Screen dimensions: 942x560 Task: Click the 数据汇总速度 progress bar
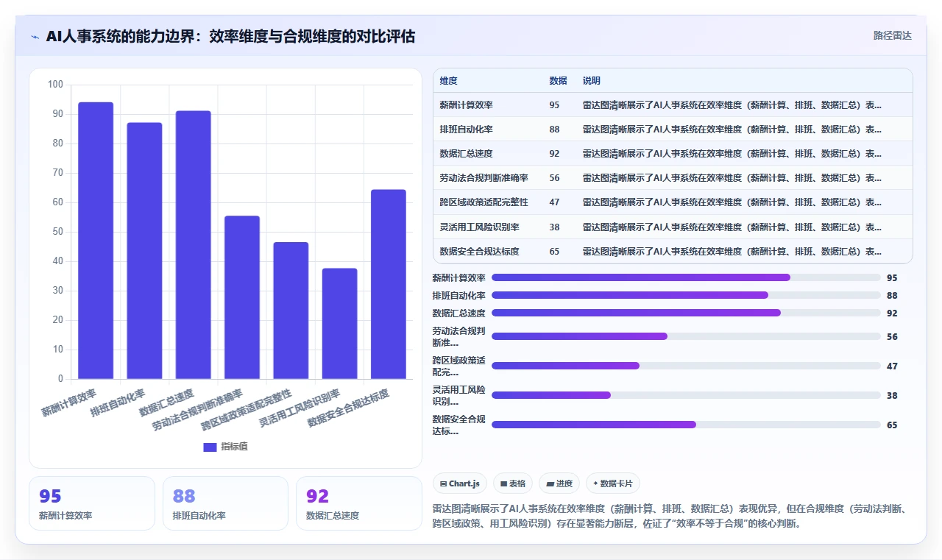686,313
